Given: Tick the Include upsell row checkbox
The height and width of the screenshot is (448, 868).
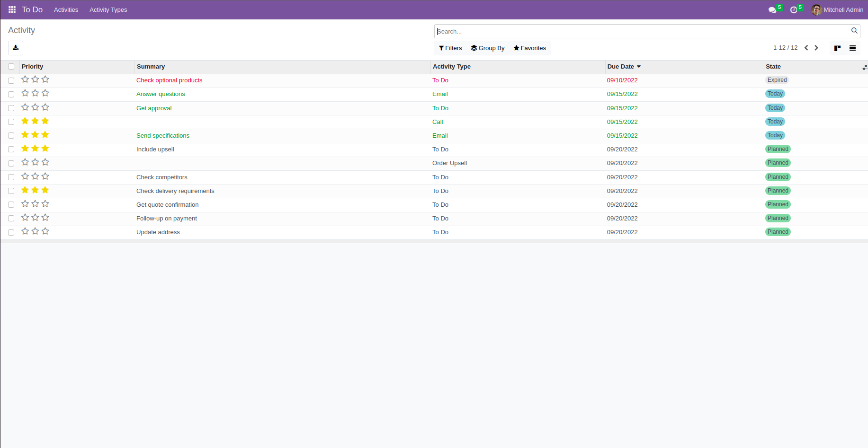Looking at the screenshot, I should (11, 149).
